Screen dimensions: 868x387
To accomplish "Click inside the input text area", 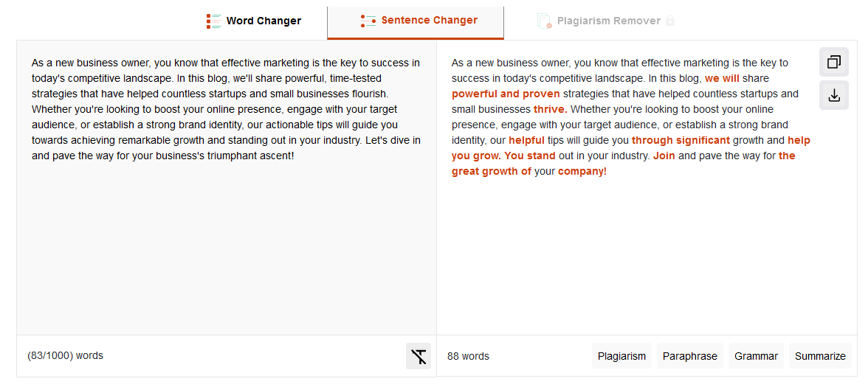I will [x=227, y=188].
